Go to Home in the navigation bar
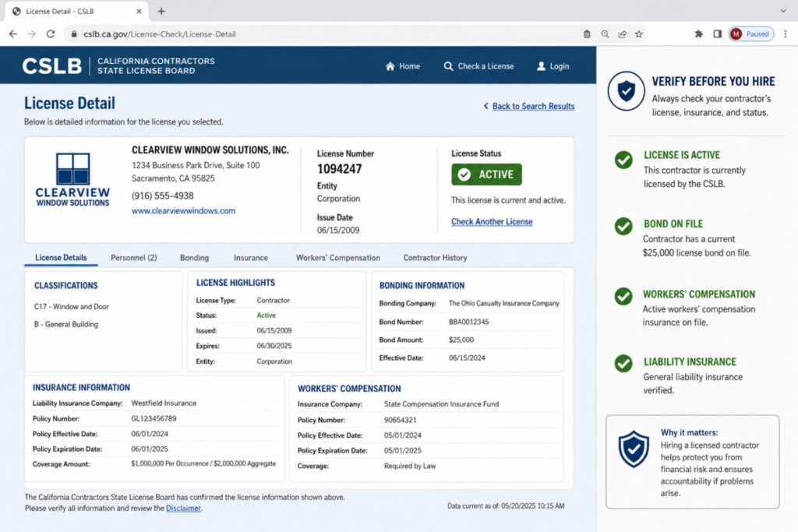 tap(403, 66)
